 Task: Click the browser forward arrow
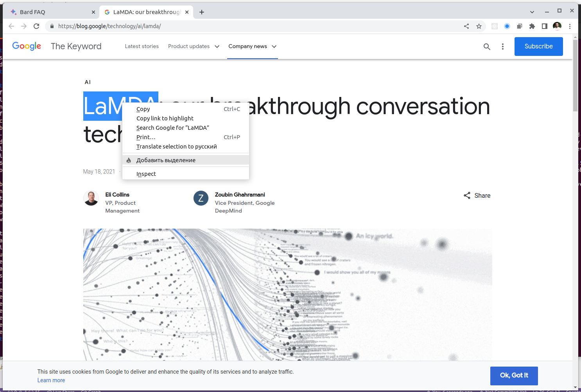coord(24,26)
